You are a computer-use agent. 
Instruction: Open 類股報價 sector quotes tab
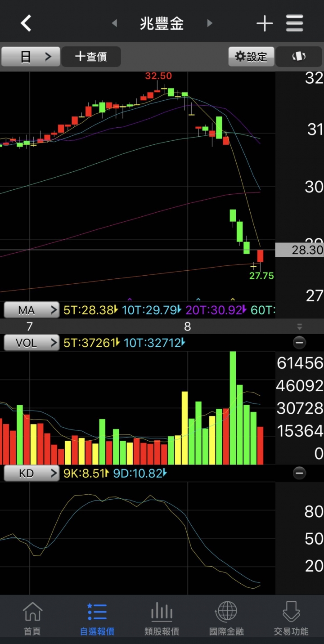pos(162,618)
